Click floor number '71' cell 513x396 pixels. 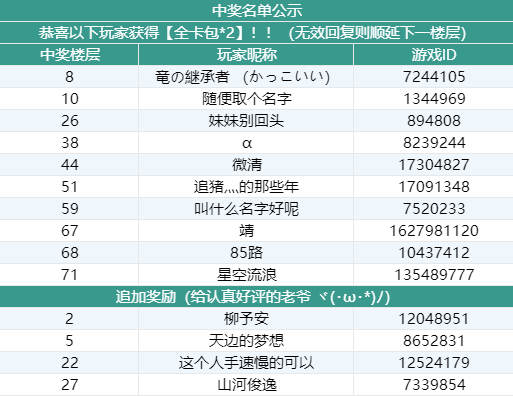[69, 275]
